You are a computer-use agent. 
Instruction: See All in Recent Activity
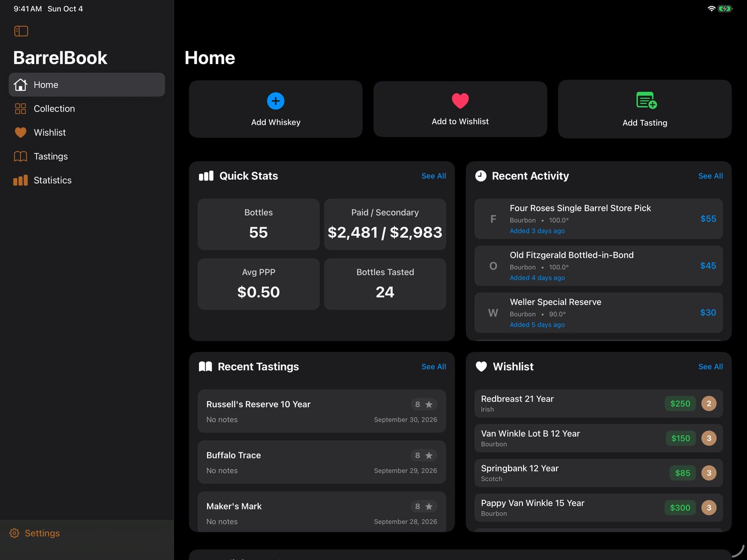click(x=711, y=176)
